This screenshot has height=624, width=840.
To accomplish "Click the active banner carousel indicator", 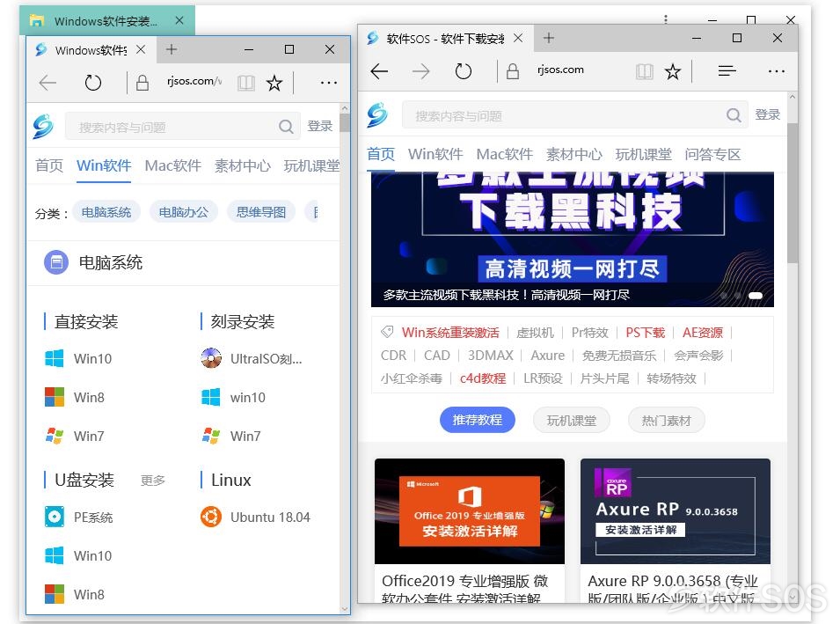I will pos(756,296).
